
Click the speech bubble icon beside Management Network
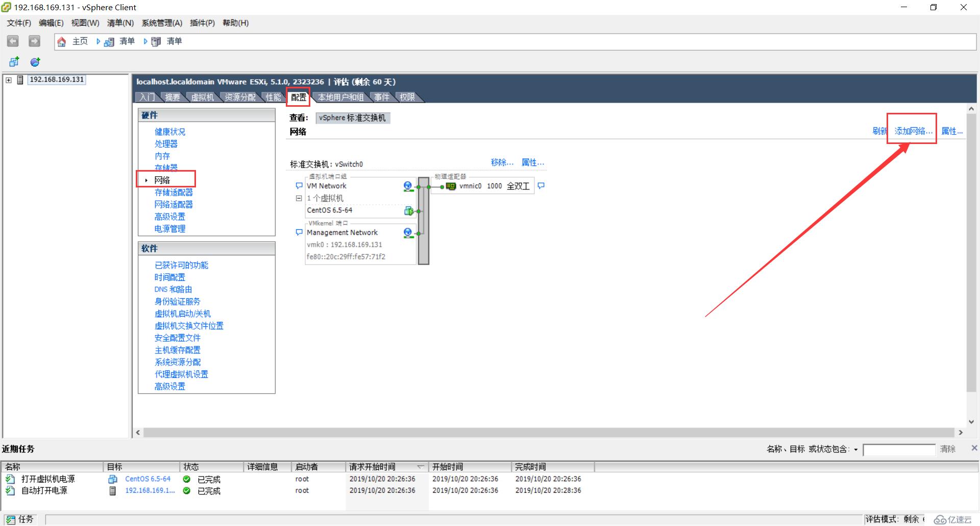(x=299, y=232)
